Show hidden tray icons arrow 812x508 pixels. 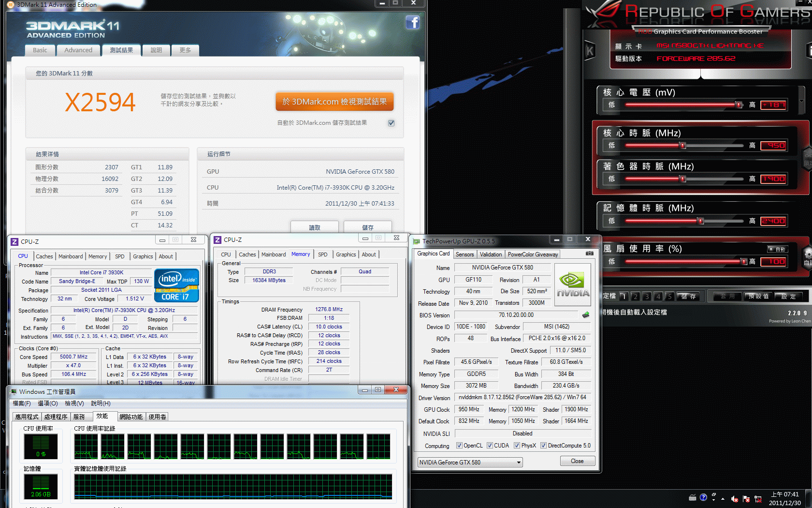(723, 499)
